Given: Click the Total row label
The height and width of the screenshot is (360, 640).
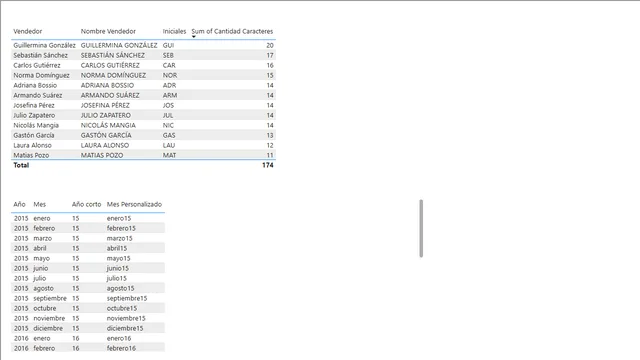Looking at the screenshot, I should click(x=21, y=165).
